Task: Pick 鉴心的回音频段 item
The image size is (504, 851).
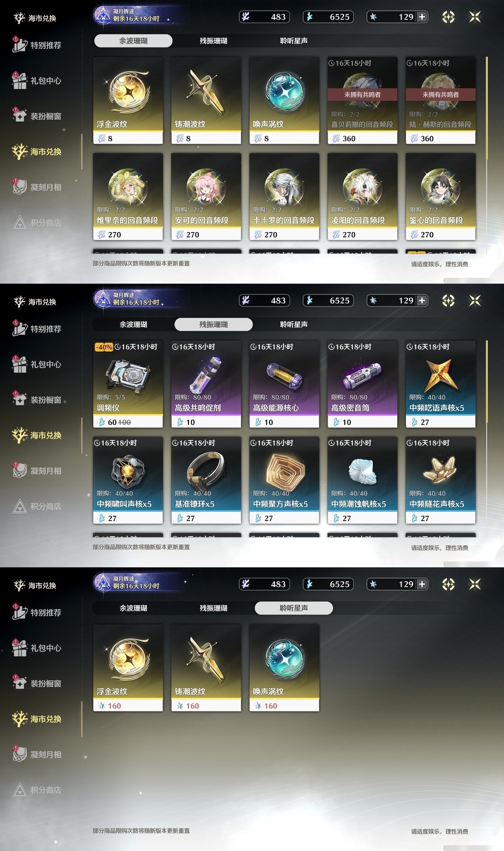Action: tap(441, 197)
